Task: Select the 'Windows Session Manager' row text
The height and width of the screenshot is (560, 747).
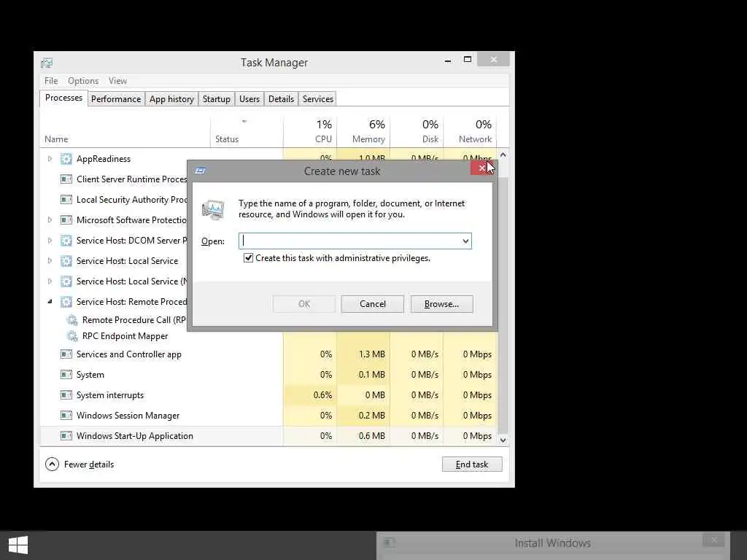Action: [128, 416]
